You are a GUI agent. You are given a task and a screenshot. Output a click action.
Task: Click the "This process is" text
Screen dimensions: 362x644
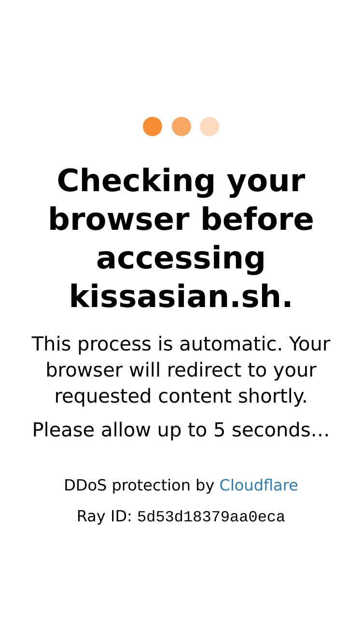pos(103,345)
